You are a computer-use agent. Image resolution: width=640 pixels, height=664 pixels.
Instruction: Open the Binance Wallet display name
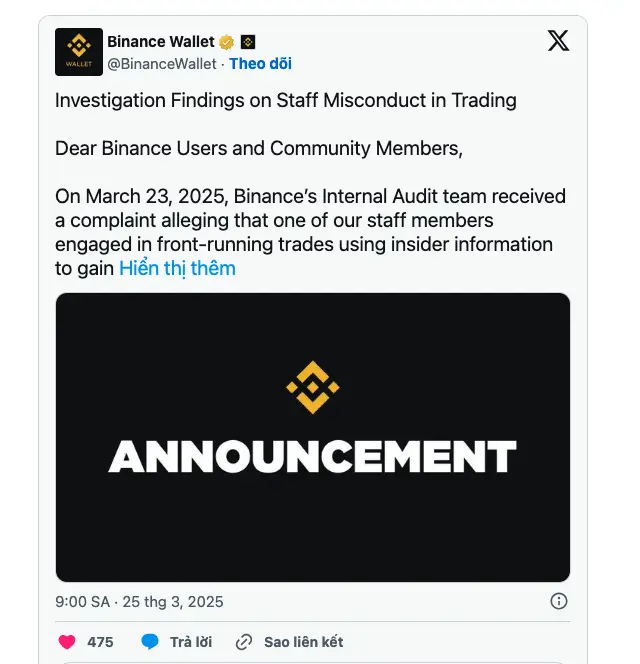[160, 42]
